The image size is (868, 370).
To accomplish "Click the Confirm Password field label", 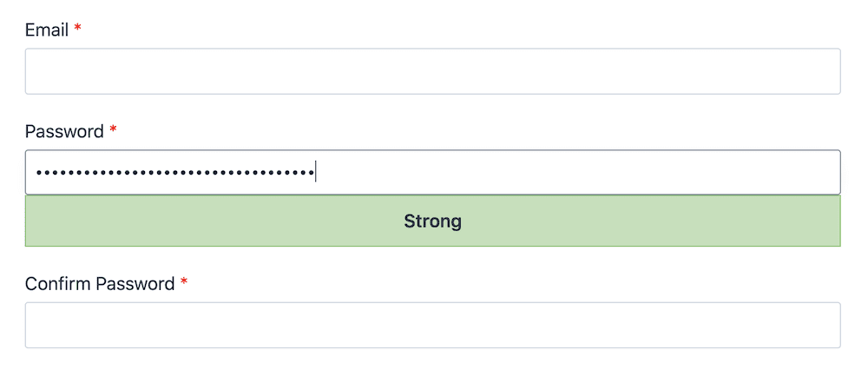I will 100,284.
